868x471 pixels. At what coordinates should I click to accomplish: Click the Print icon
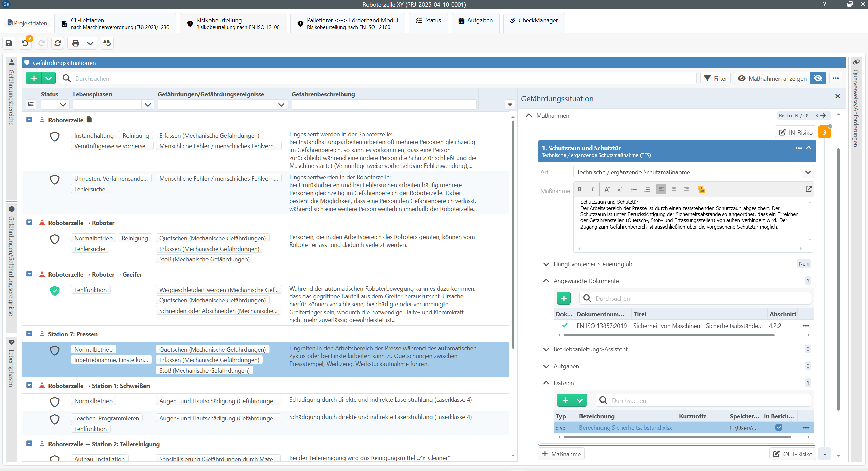pyautogui.click(x=76, y=43)
